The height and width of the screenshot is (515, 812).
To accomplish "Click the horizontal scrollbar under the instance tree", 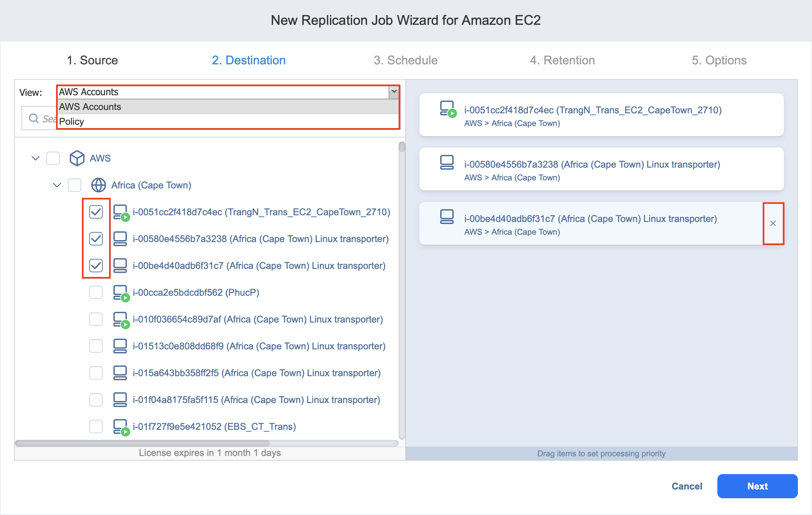I will (142, 443).
